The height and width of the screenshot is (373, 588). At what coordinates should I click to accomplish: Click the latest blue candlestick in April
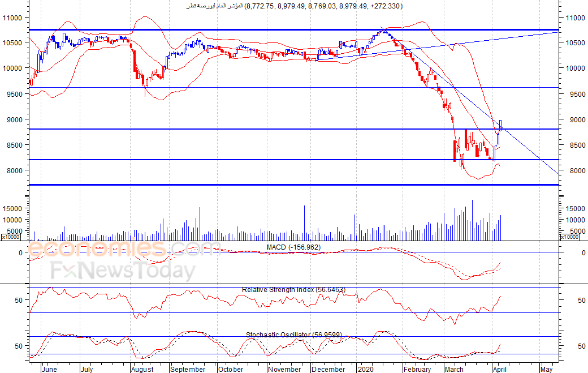(x=501, y=125)
